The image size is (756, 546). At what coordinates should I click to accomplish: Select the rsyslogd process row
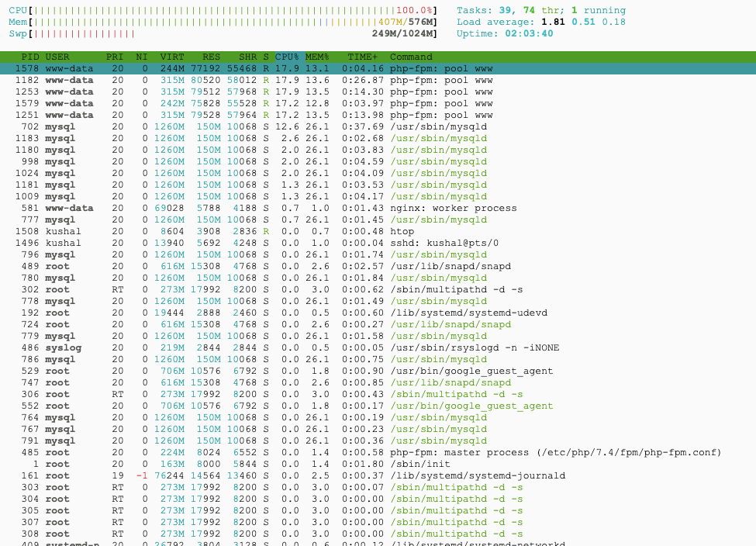click(378, 347)
